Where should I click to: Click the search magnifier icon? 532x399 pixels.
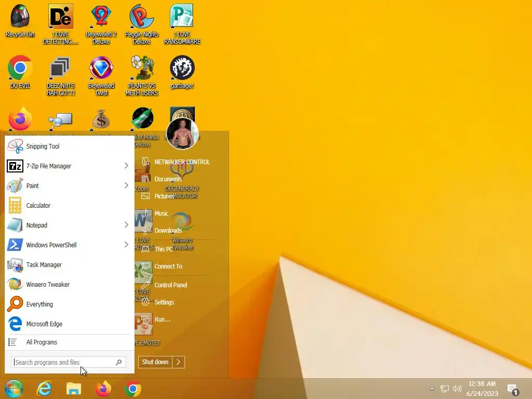(118, 362)
